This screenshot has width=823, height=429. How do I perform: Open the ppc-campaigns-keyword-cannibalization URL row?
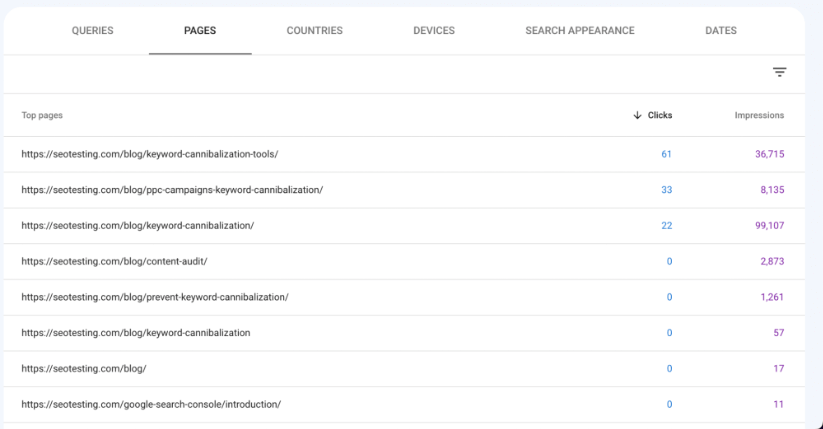(x=404, y=190)
